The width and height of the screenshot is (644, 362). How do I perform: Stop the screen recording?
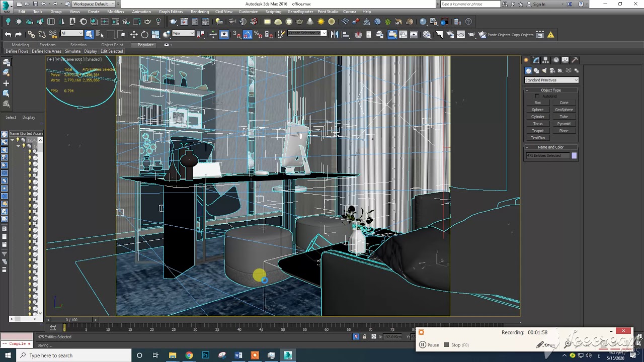[455, 345]
